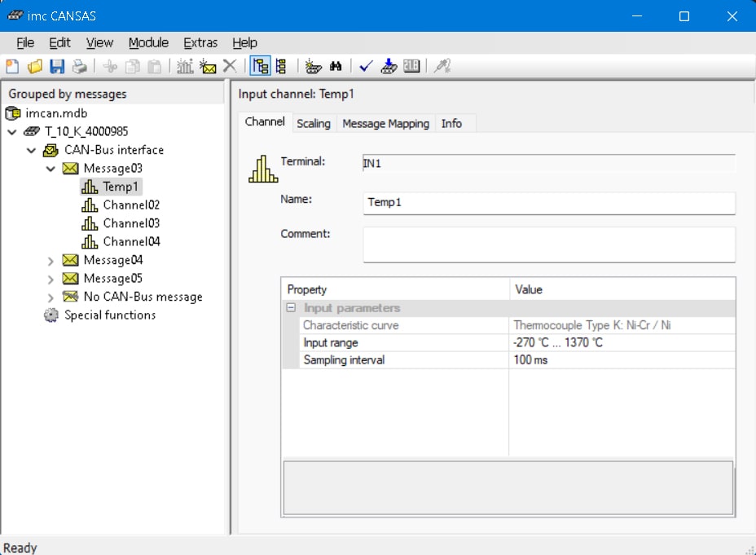Screen dimensions: 756x555
Task: Select Channel02 in the tree
Action: pyautogui.click(x=130, y=205)
